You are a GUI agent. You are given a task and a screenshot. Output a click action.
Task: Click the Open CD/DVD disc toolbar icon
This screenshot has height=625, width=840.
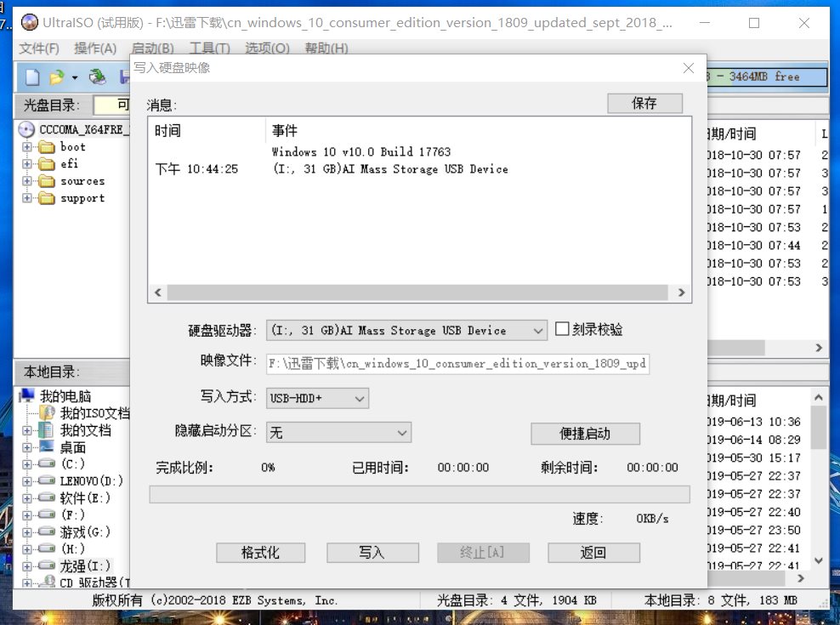pos(98,77)
